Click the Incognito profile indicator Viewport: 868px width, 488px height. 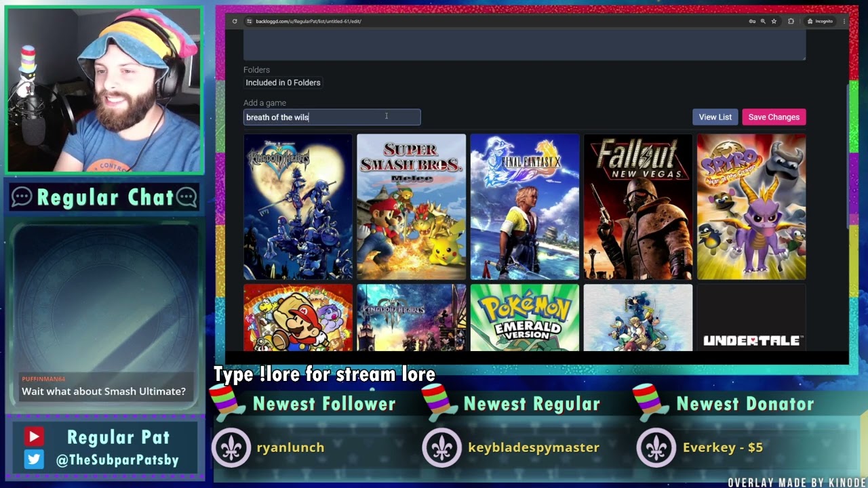click(820, 21)
